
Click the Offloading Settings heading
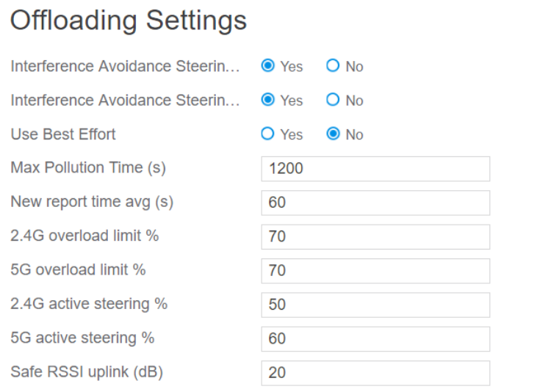point(129,21)
